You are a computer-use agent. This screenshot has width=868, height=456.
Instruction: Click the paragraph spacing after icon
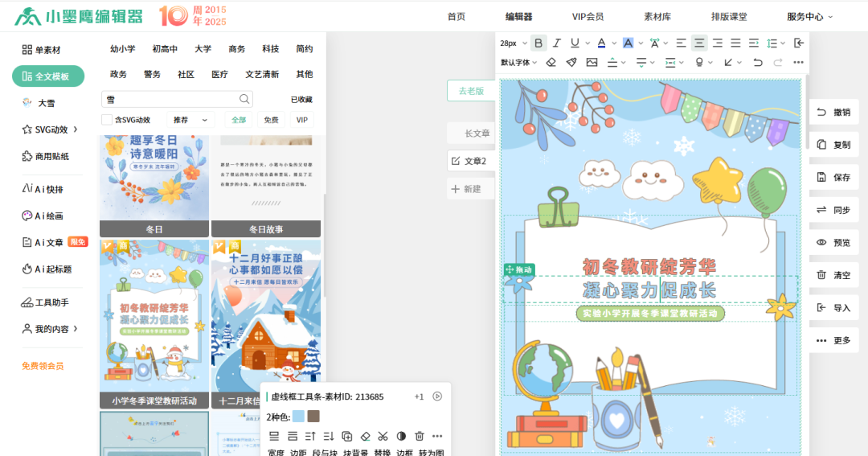[x=641, y=62]
